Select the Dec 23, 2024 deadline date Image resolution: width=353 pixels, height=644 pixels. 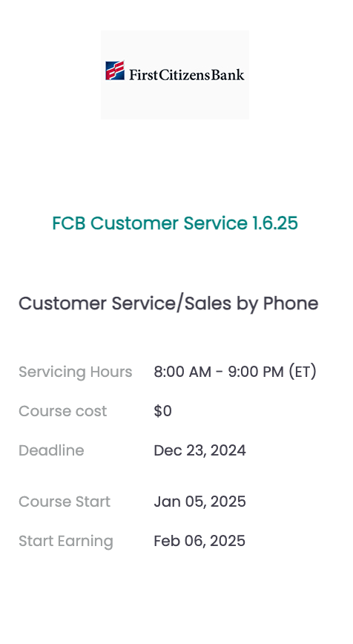[200, 450]
